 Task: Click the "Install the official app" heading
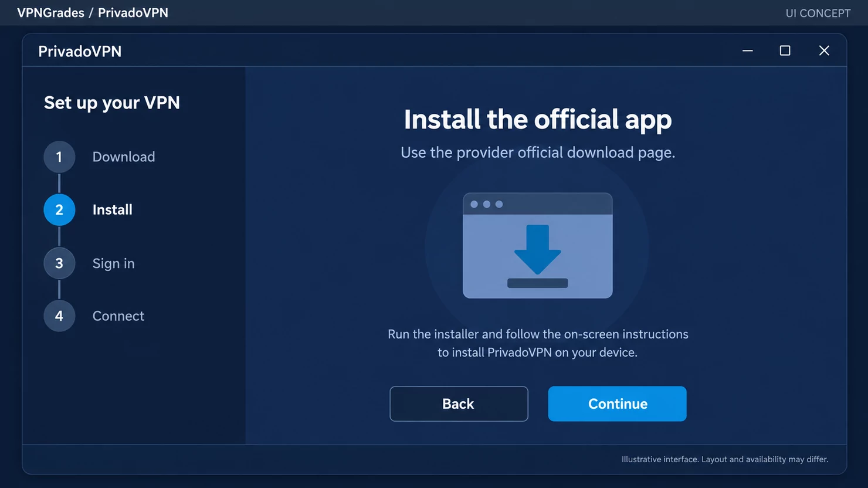coord(538,120)
